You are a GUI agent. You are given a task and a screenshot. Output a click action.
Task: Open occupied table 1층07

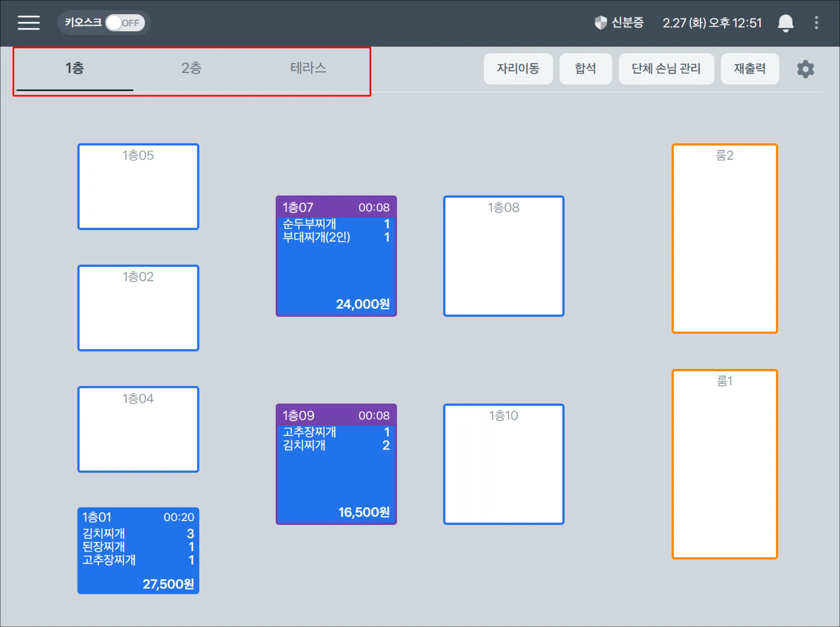coord(336,256)
